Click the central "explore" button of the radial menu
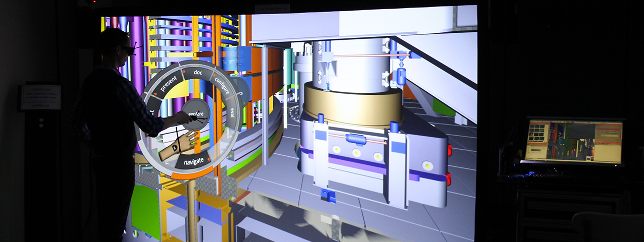 coord(196,113)
